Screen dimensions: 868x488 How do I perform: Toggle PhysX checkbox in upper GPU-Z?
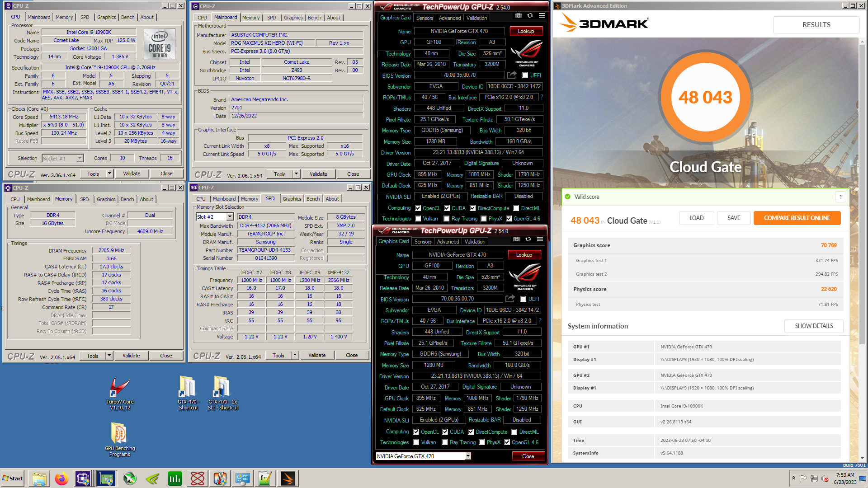(x=484, y=219)
